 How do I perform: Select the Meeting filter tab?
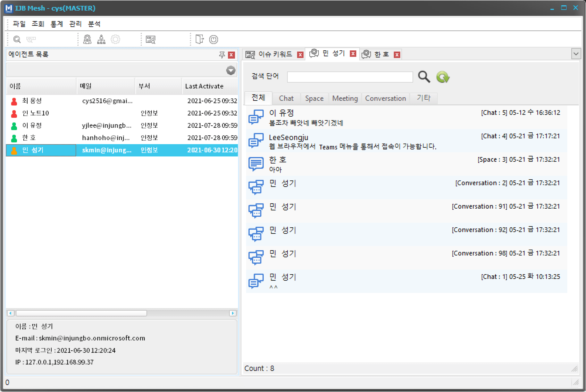(345, 98)
